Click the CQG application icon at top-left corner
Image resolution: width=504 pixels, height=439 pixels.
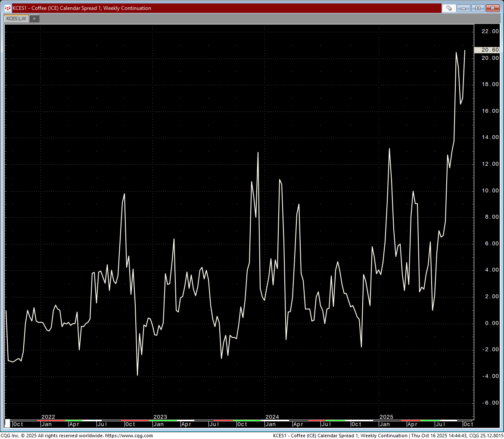click(x=7, y=8)
